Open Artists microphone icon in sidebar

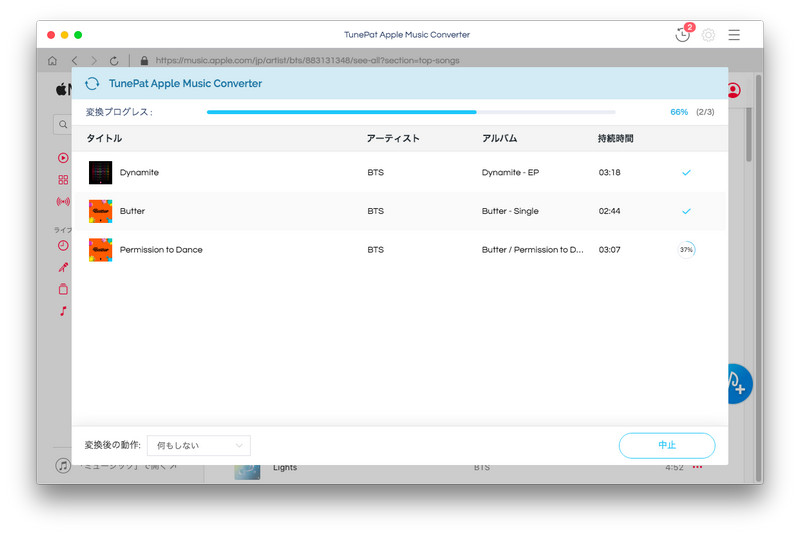pyautogui.click(x=63, y=267)
